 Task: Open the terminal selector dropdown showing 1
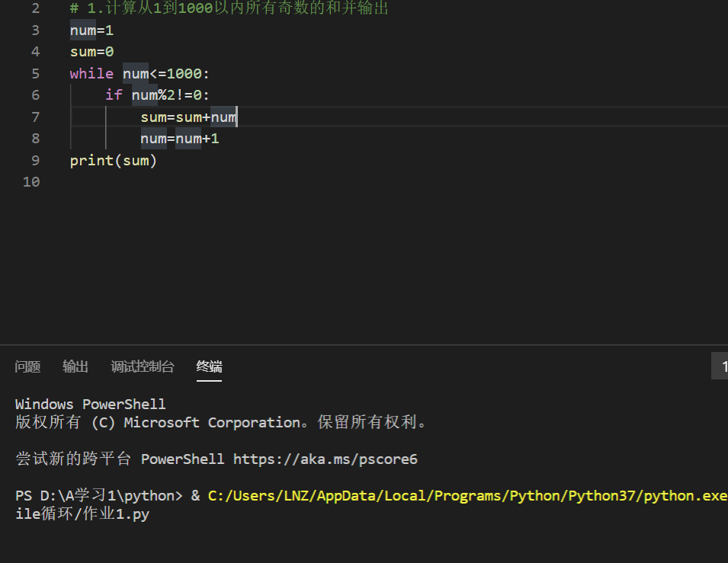point(720,366)
